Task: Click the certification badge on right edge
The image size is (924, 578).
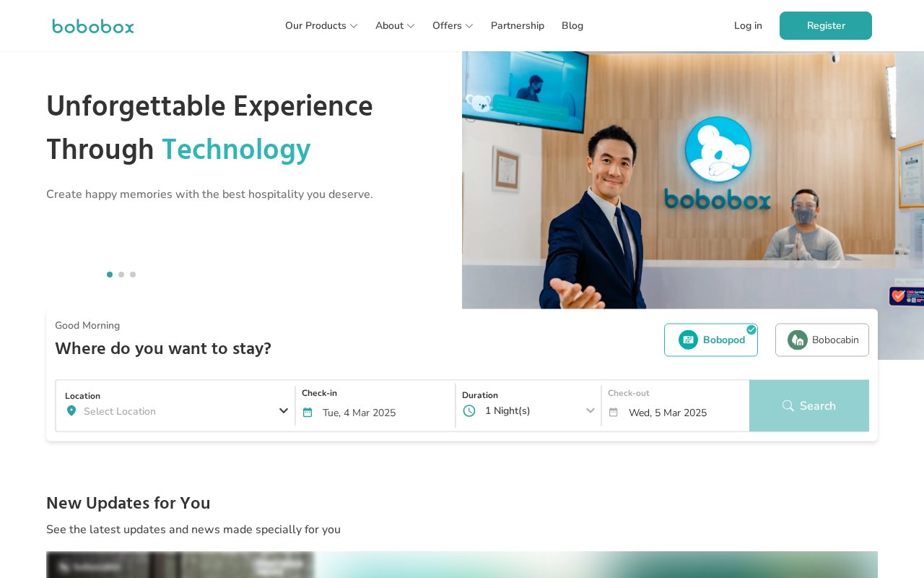Action: point(907,296)
